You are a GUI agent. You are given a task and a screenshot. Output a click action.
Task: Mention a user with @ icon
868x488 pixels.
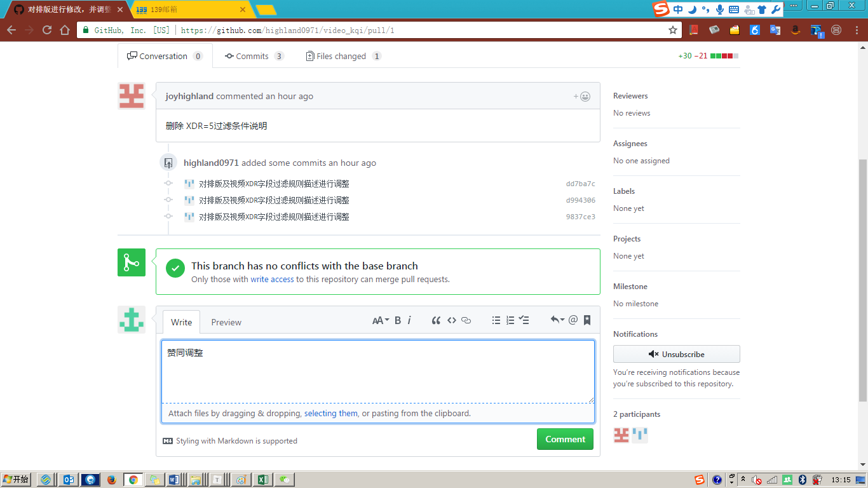click(573, 320)
